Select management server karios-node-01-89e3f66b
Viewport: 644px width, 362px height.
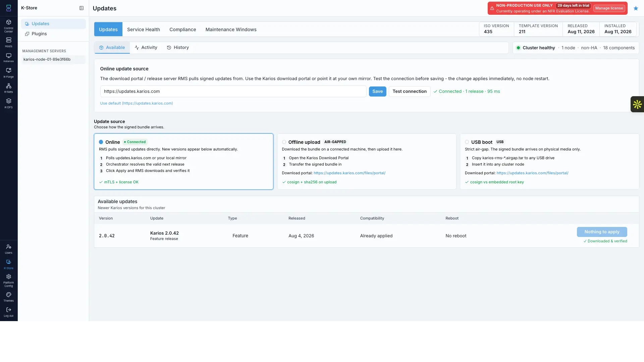click(53, 59)
